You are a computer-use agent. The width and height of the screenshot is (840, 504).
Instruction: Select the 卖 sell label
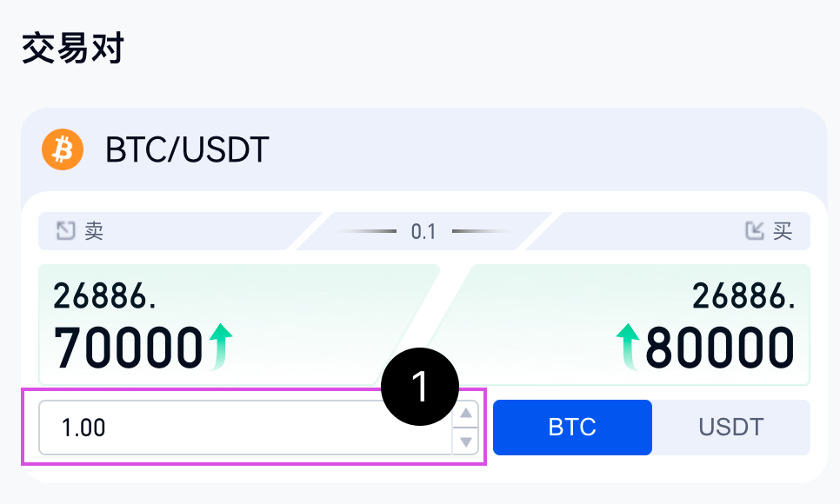(94, 231)
